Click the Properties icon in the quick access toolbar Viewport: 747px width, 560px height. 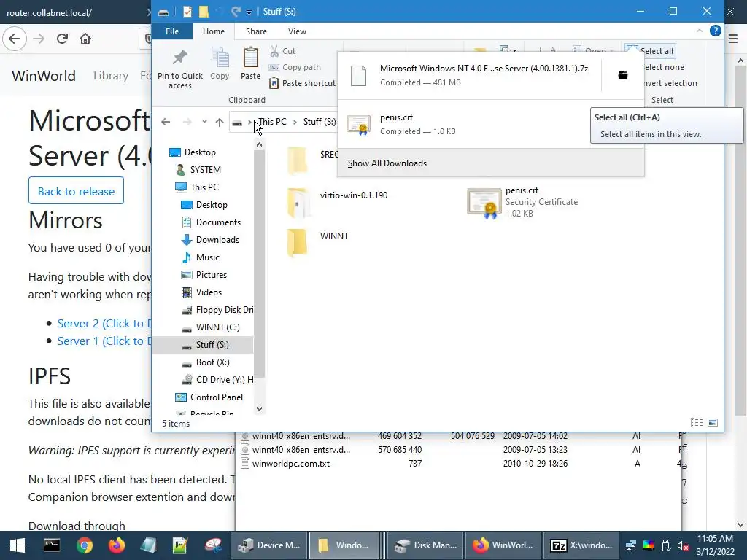[x=187, y=12]
